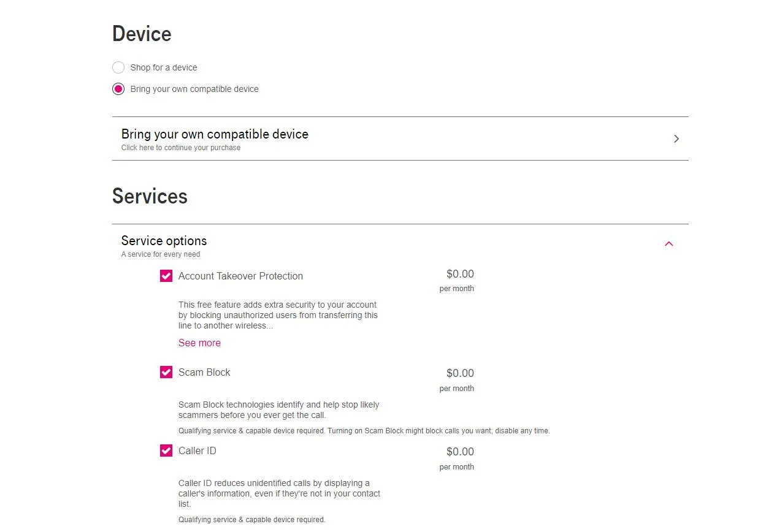The width and height of the screenshot is (763, 532).
Task: Uncheck the Account Takeover Protection checkbox
Action: 166,276
